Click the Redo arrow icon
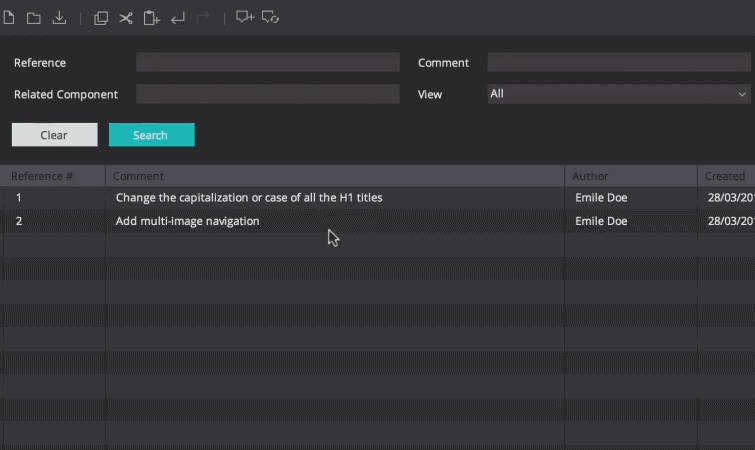 (x=203, y=18)
